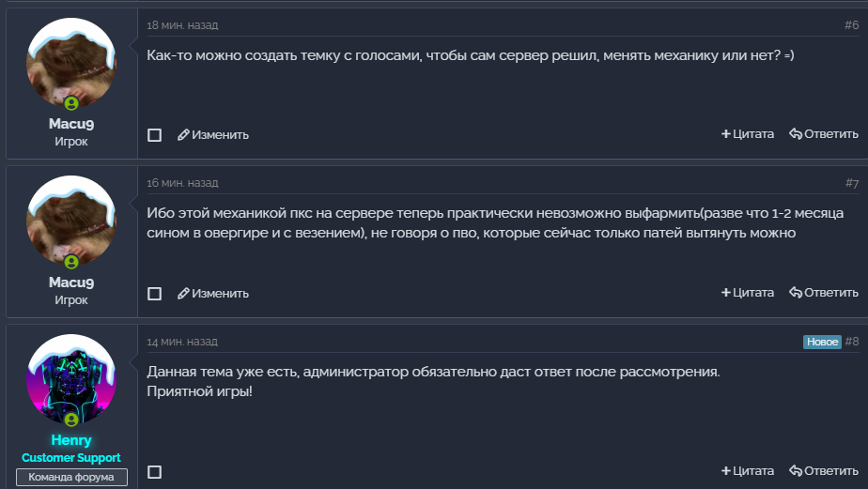
Task: Click pencil edit icon in post #7
Action: click(x=183, y=293)
